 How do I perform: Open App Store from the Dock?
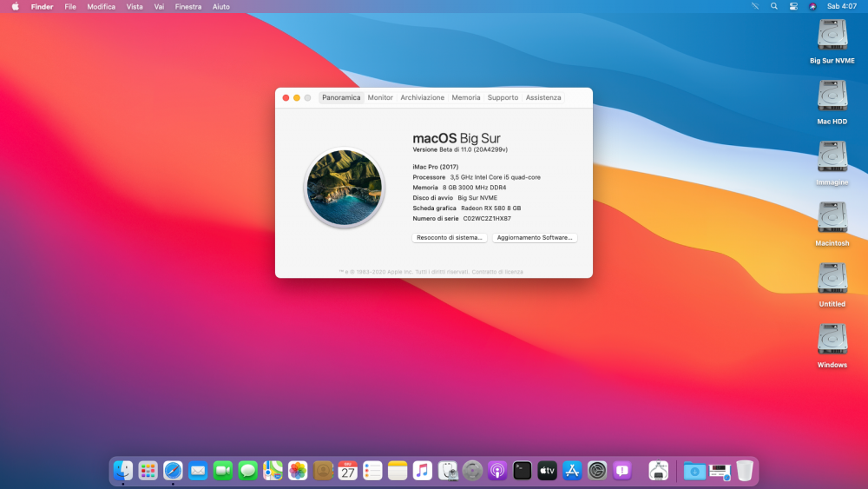[572, 471]
